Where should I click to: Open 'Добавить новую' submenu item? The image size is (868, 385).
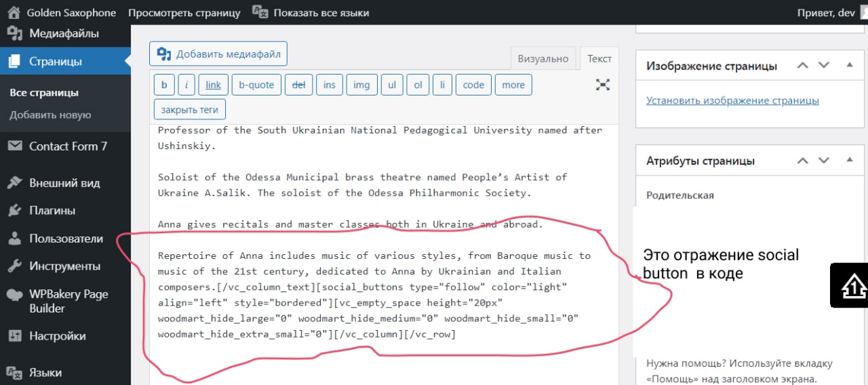pyautogui.click(x=50, y=115)
